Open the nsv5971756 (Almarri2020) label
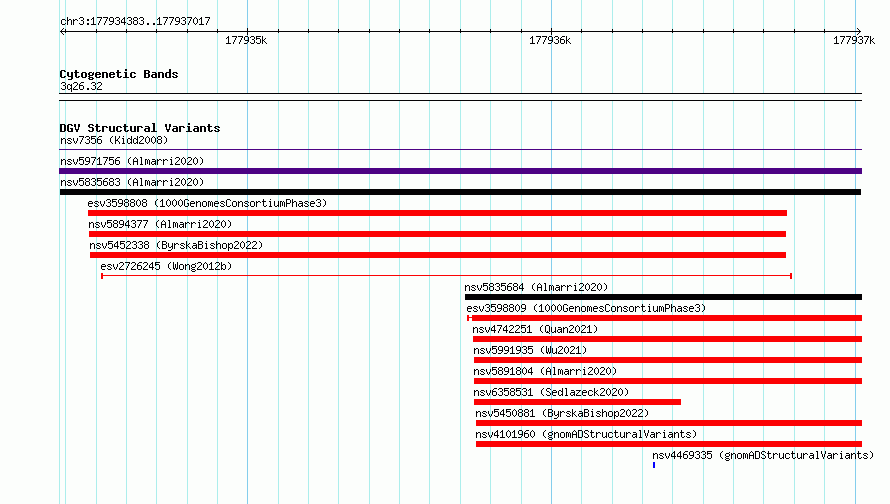Image resolution: width=890 pixels, height=504 pixels. [x=132, y=161]
